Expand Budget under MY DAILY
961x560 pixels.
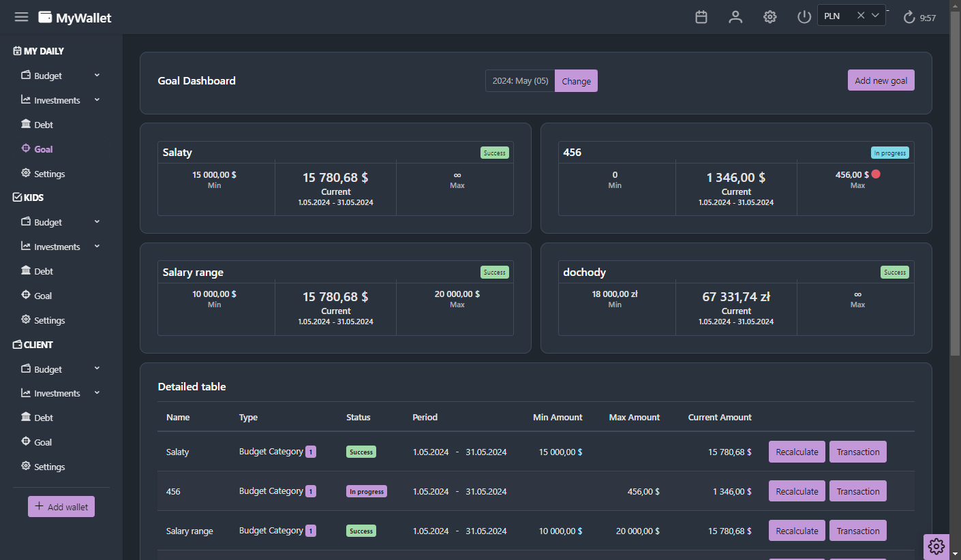tap(97, 75)
